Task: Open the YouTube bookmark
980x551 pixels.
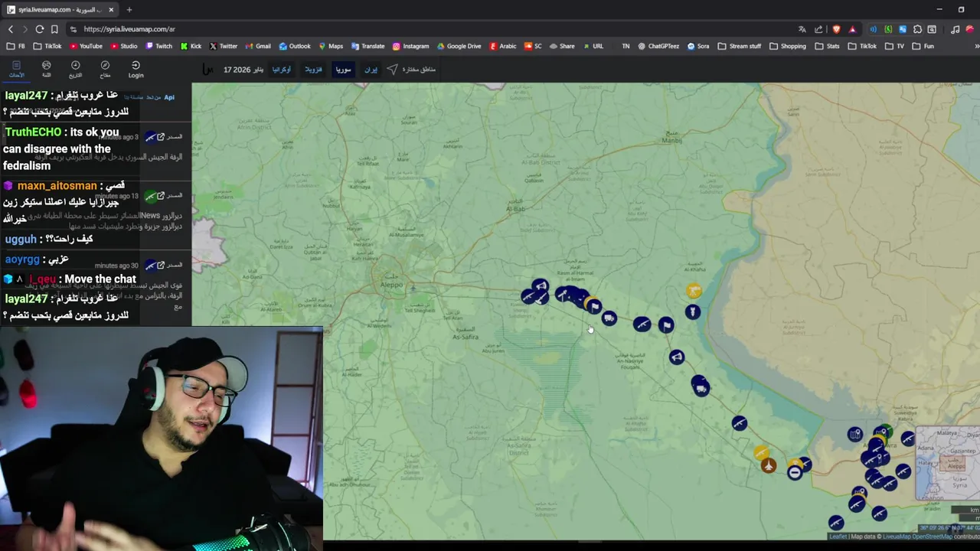Action: tap(86, 46)
